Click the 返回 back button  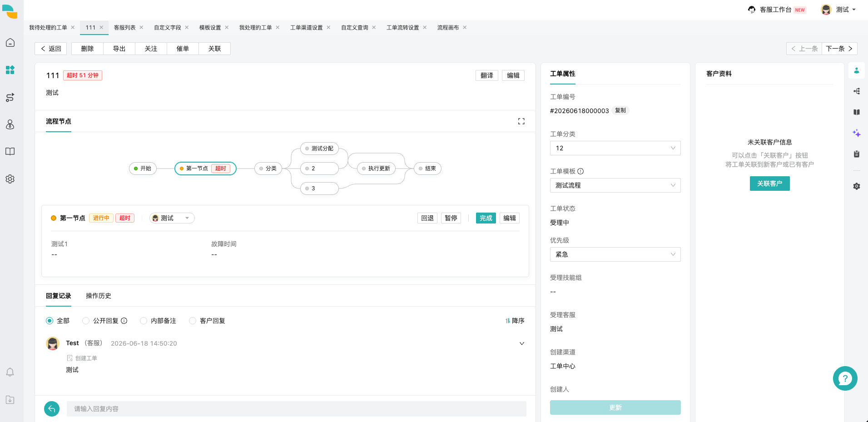point(51,49)
